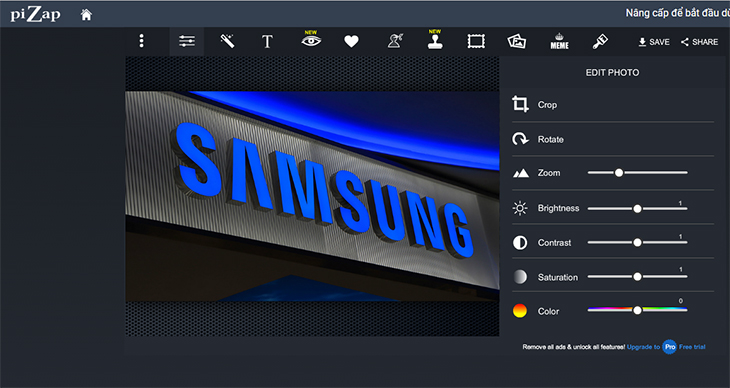Screen dimensions: 730x388
Task: Click the Contrast label
Action: [x=554, y=243]
